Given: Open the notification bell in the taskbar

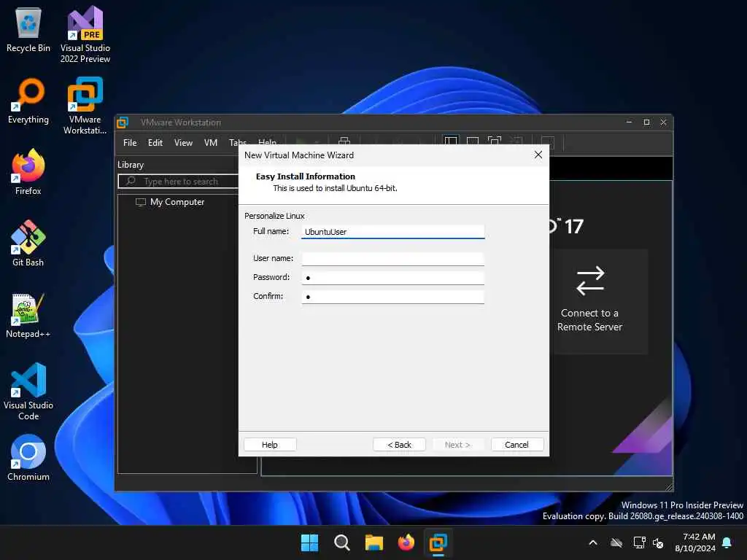Looking at the screenshot, I should click(727, 542).
